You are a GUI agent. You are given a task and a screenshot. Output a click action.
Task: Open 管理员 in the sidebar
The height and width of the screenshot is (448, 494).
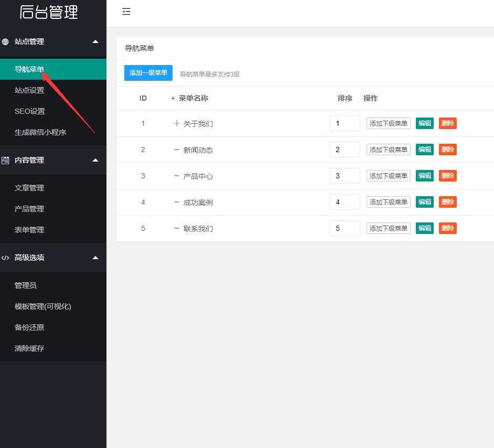53,285
